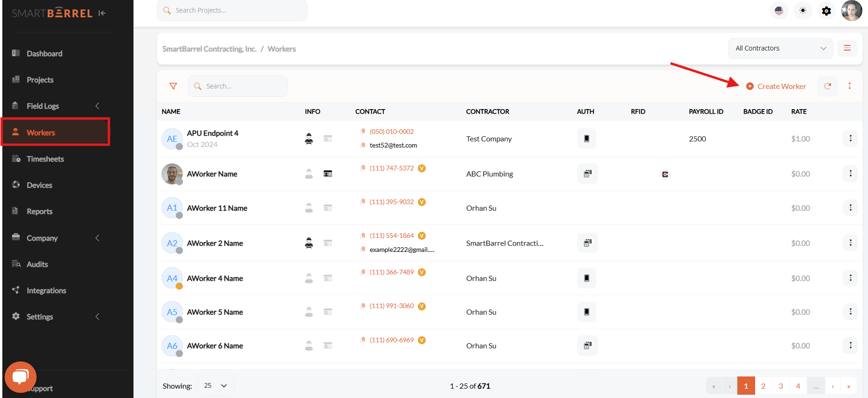Toggle the light/dark theme sun icon
868x398 pixels.
tap(803, 10)
